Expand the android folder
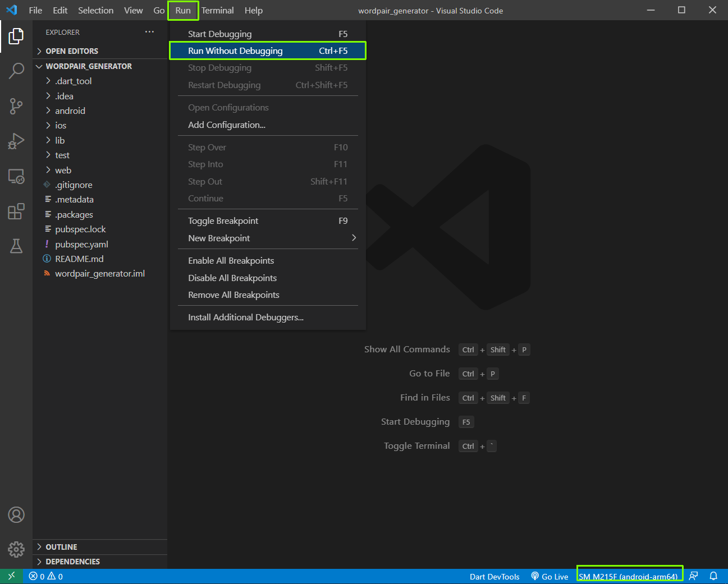Screen dimensions: 728x584 point(100,111)
